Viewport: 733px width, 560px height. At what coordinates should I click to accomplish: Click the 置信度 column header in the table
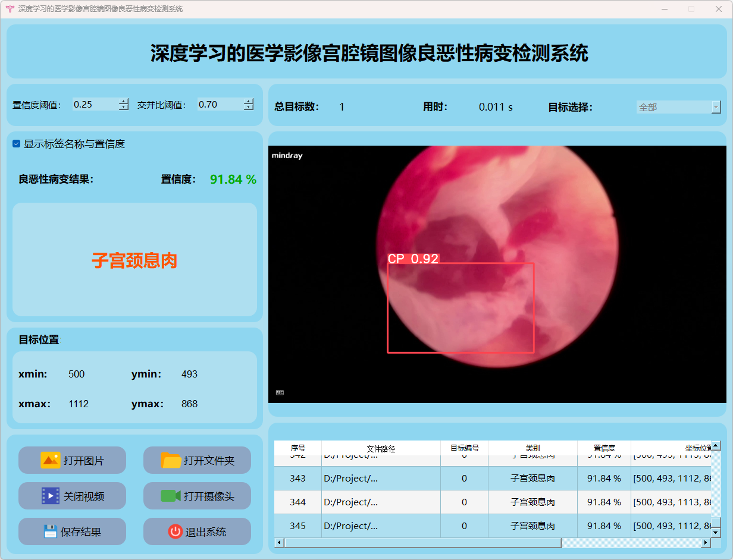point(604,448)
